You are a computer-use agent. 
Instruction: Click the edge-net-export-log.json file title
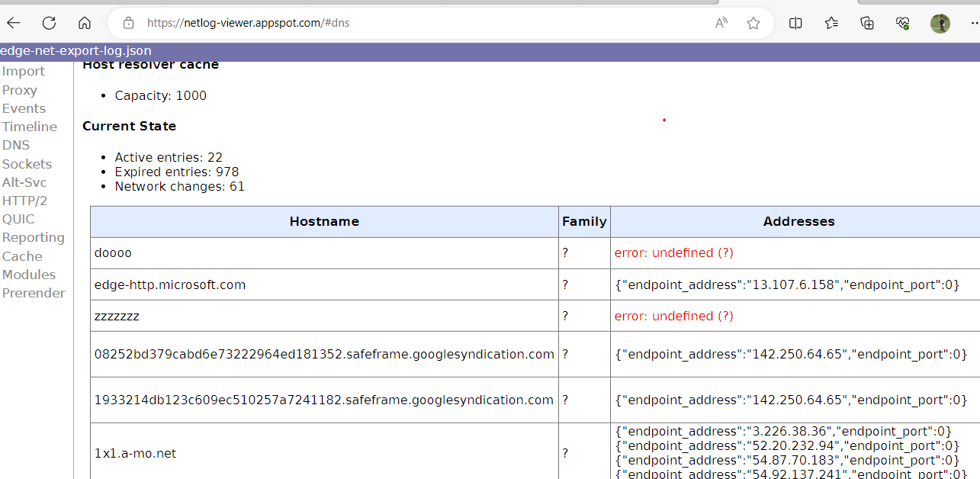[76, 51]
